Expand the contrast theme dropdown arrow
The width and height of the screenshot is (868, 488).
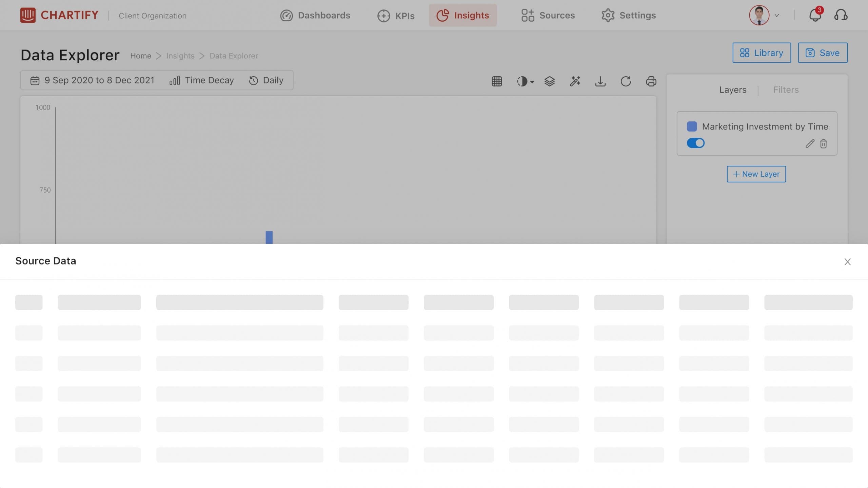click(x=532, y=82)
